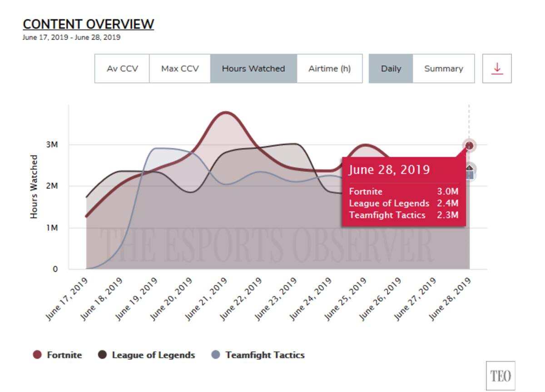Click the Fortnite data point on June 28
This screenshot has width=545, height=392.
click(469, 145)
